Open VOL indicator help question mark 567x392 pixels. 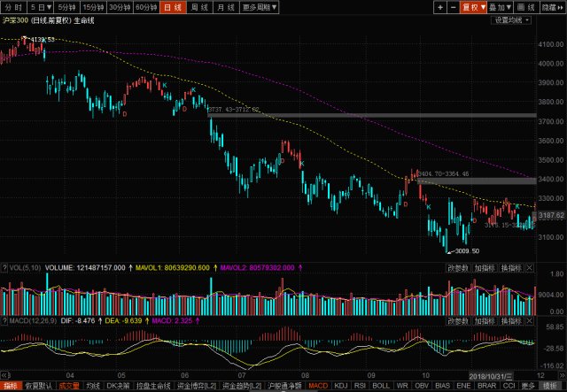(x=4, y=268)
